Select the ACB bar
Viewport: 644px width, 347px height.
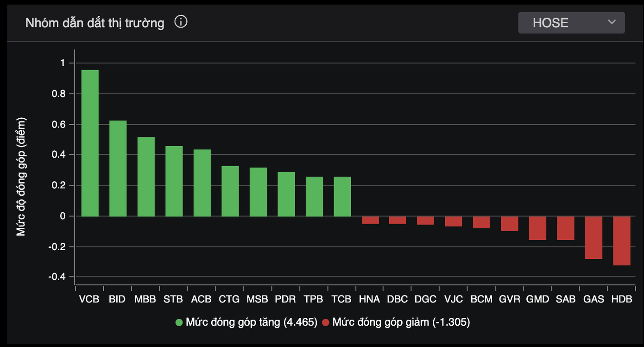[x=202, y=183]
